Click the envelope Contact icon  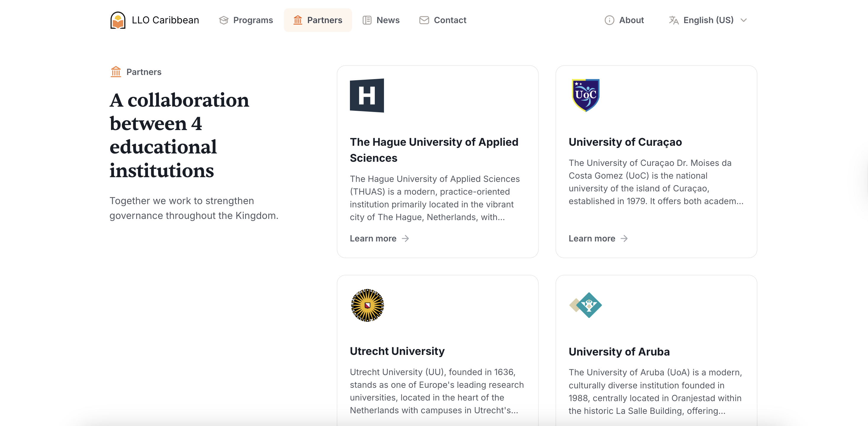[424, 20]
